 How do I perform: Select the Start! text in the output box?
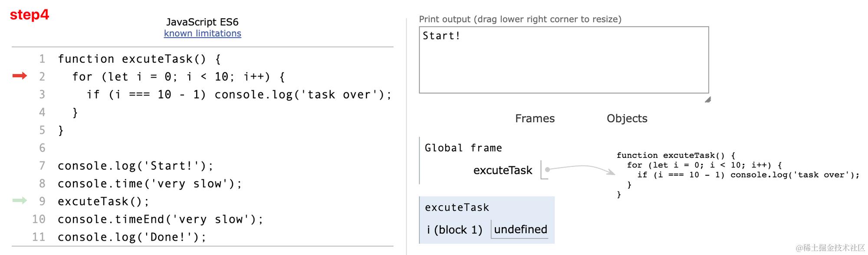coord(441,35)
